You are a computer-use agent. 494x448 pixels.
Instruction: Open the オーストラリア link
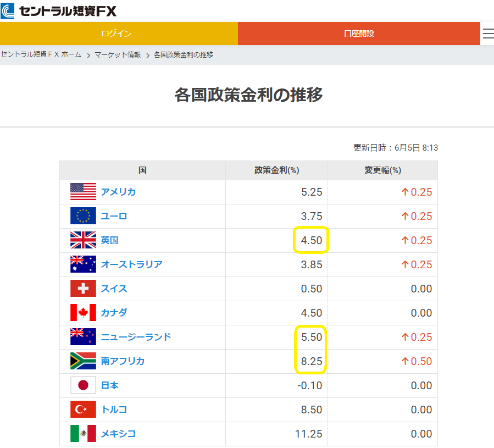point(132,264)
